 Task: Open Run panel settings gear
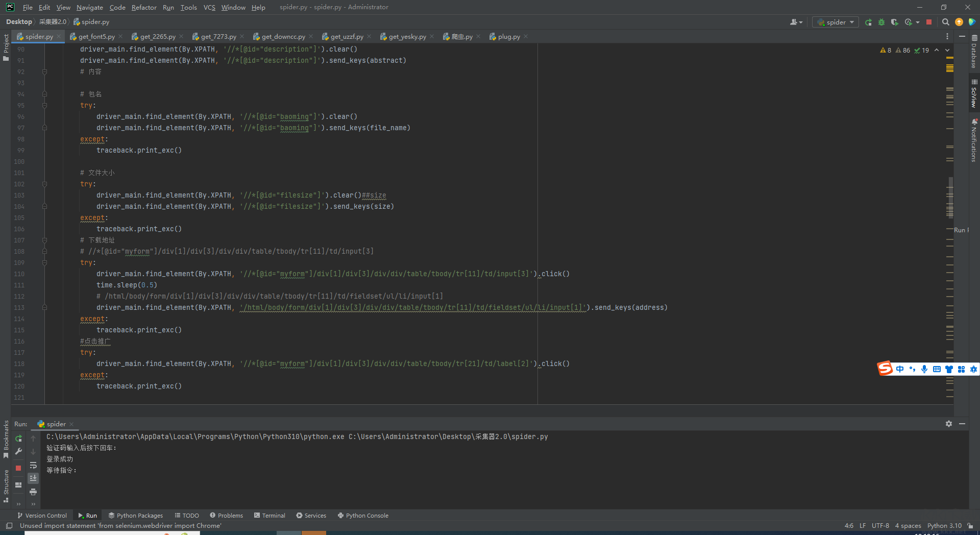click(x=948, y=424)
